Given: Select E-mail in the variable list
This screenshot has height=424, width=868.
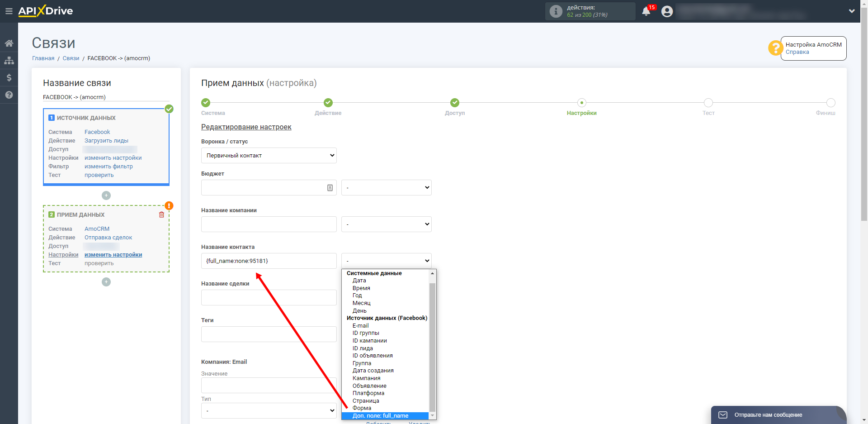Looking at the screenshot, I should [x=360, y=326].
